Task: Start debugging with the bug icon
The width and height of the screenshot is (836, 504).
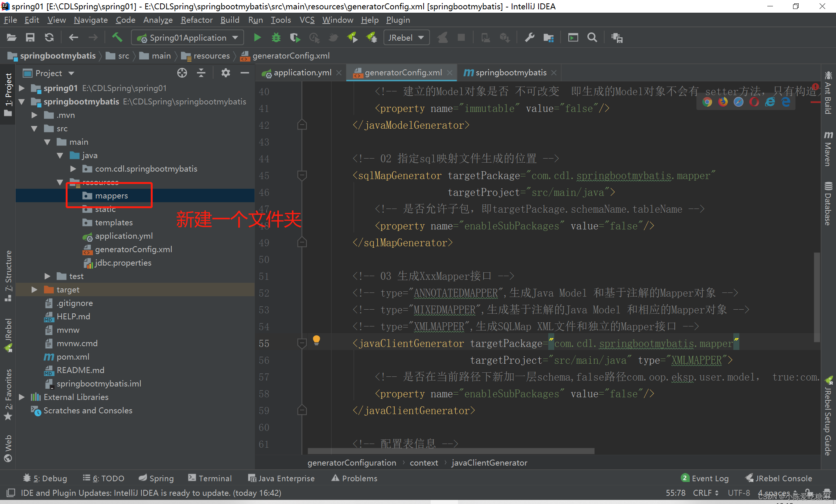Action: click(x=276, y=38)
